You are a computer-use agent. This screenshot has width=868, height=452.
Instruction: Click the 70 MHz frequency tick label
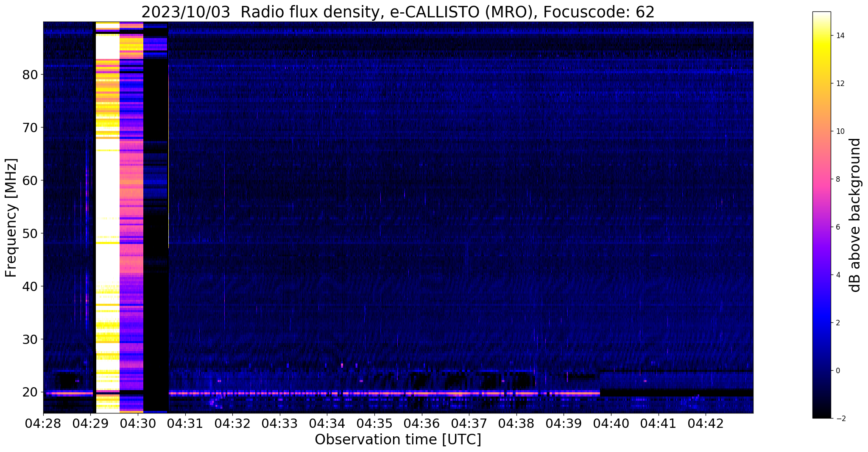[30, 128]
